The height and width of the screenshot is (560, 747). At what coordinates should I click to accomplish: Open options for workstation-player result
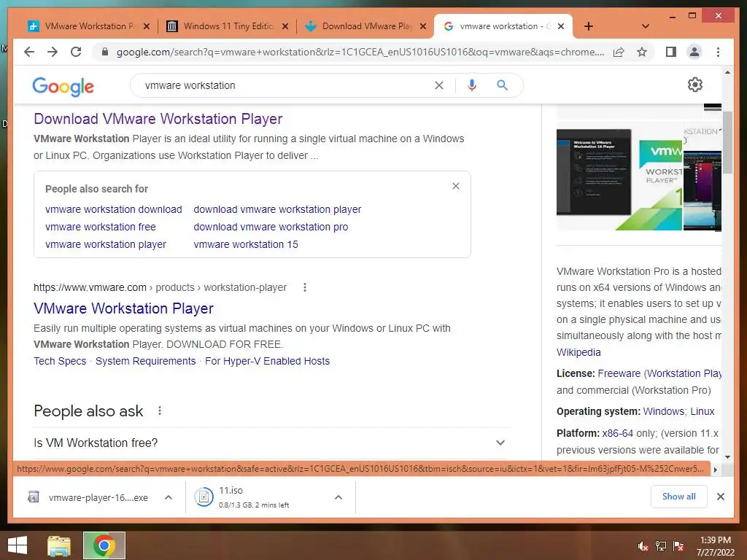pyautogui.click(x=305, y=287)
